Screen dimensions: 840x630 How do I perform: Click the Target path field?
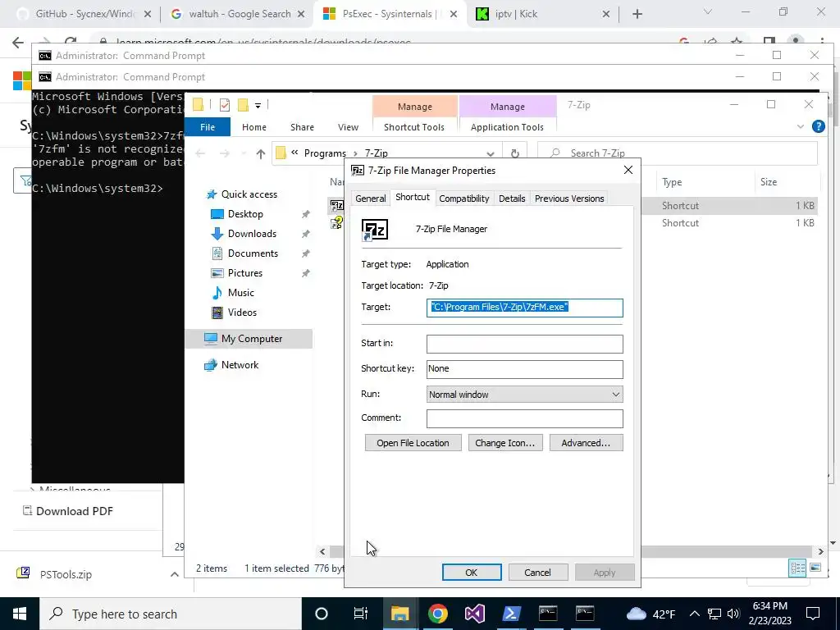(x=524, y=308)
